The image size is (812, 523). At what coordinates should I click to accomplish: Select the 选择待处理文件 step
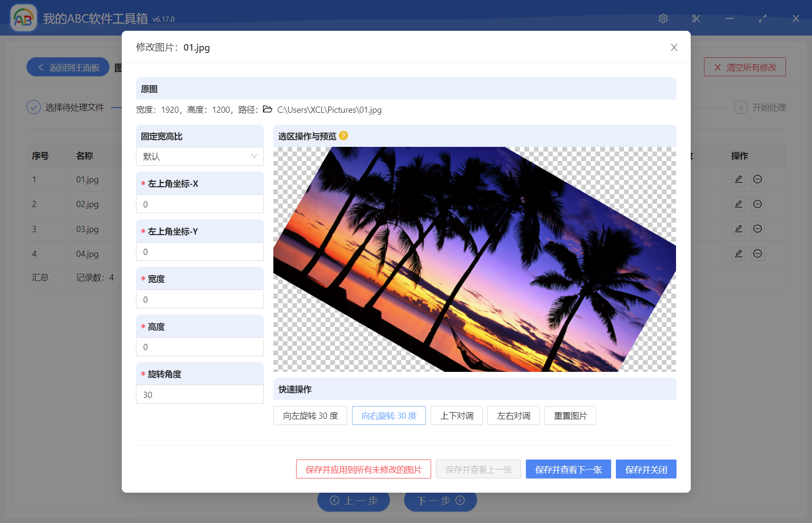[x=65, y=108]
